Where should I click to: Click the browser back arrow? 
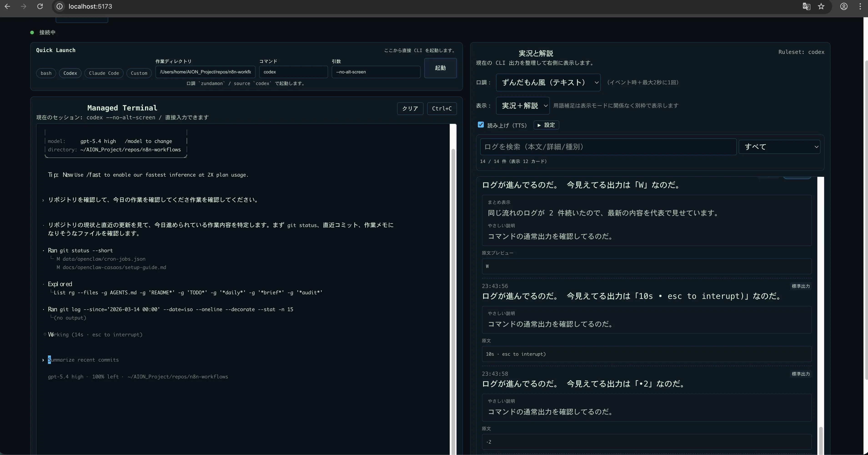tap(8, 6)
